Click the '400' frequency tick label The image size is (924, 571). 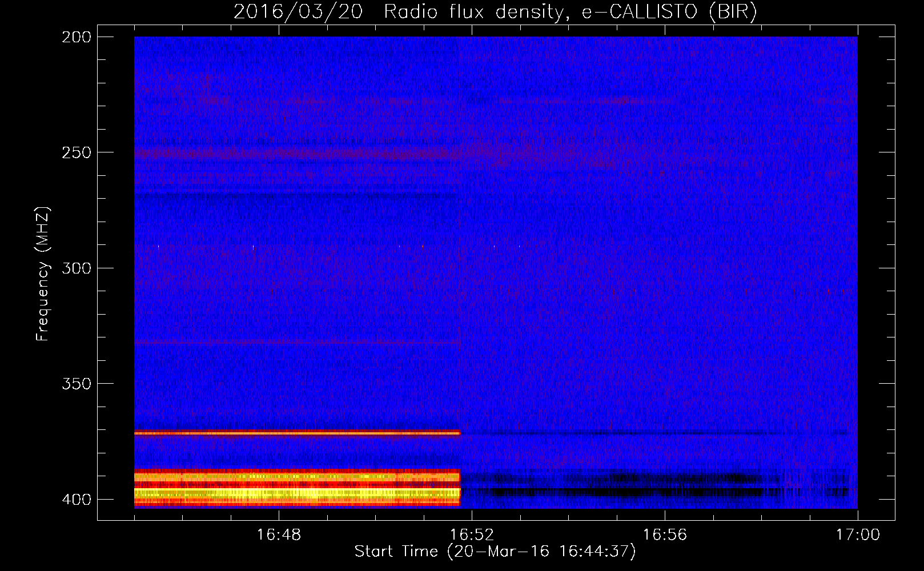(77, 499)
